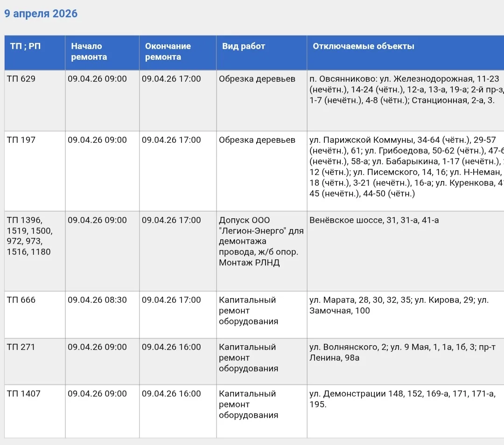Click the "ТП 629" cell
This screenshot has width=504, height=445.
click(x=21, y=79)
